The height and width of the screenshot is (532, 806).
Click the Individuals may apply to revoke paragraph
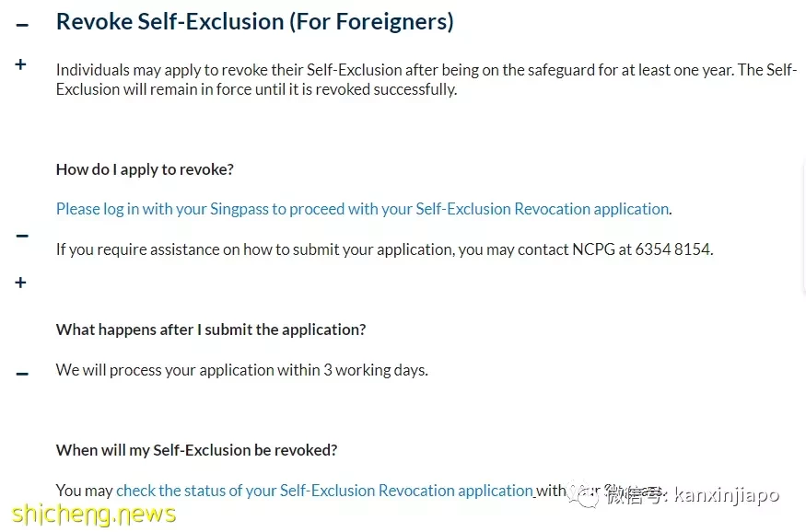tap(426, 79)
